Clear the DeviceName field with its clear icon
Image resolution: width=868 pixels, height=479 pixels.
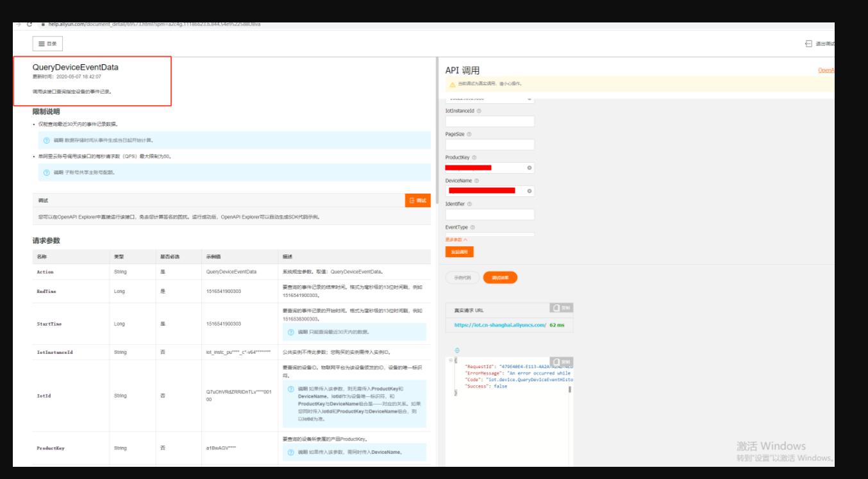pos(530,191)
